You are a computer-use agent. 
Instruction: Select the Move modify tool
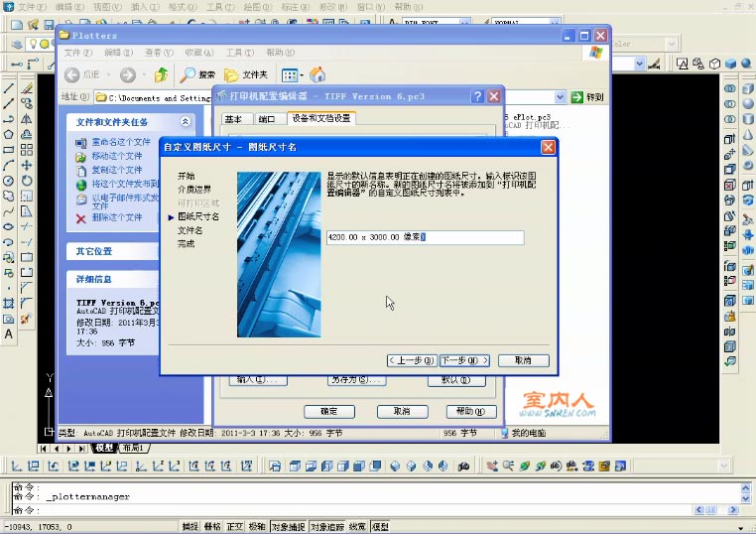click(x=27, y=166)
